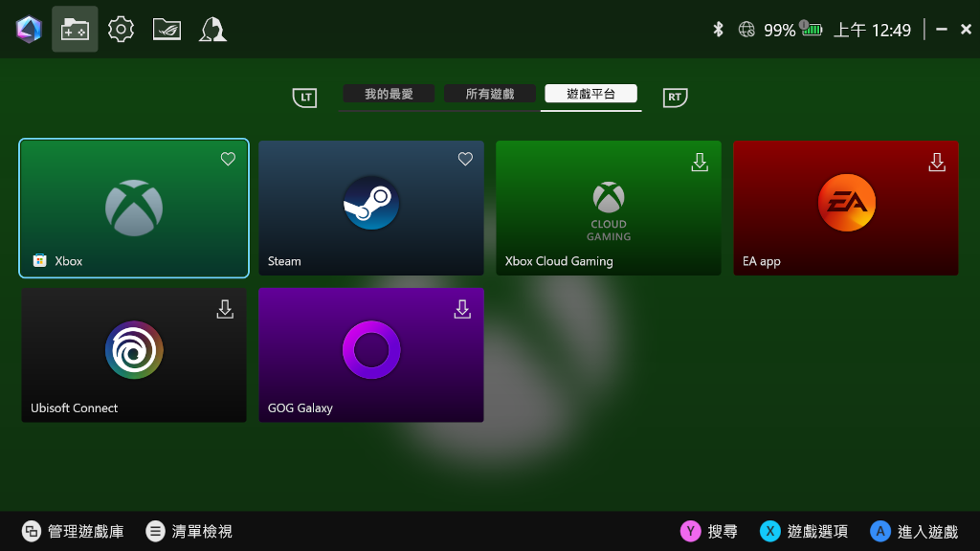This screenshot has height=551, width=980.
Task: Click the battery indicator icon
Action: 812,29
